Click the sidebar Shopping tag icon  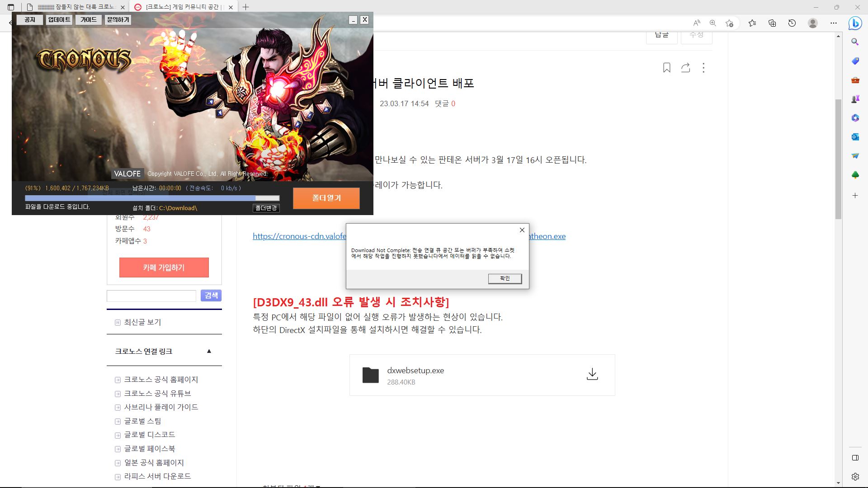pos(855,61)
